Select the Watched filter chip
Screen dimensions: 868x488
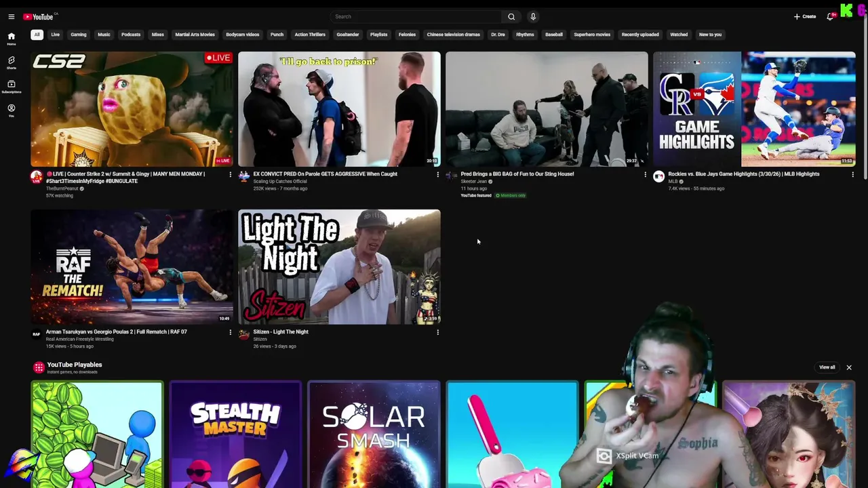coord(679,35)
